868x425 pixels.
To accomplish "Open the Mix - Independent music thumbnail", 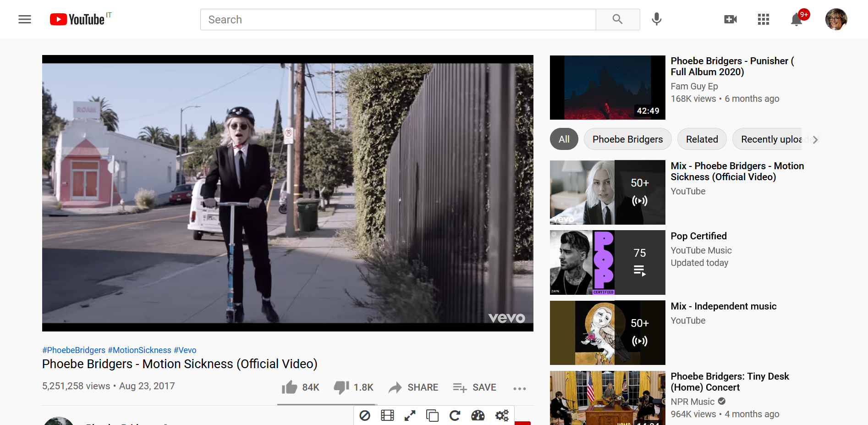I will tap(607, 332).
